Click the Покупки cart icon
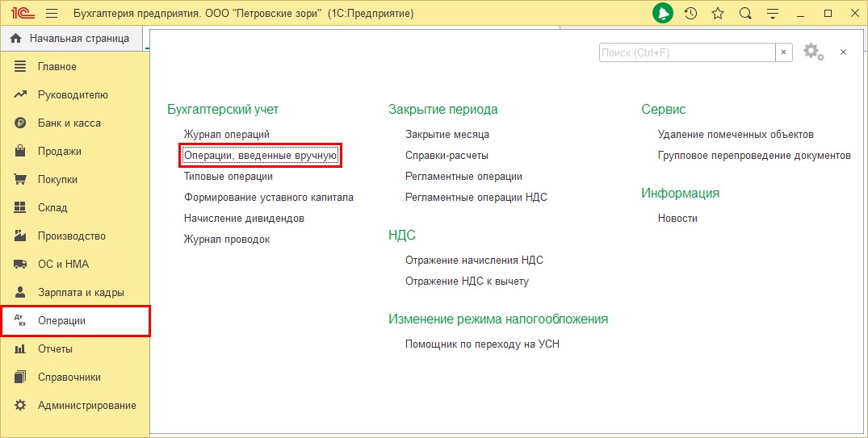The height and width of the screenshot is (438, 868). click(x=20, y=179)
